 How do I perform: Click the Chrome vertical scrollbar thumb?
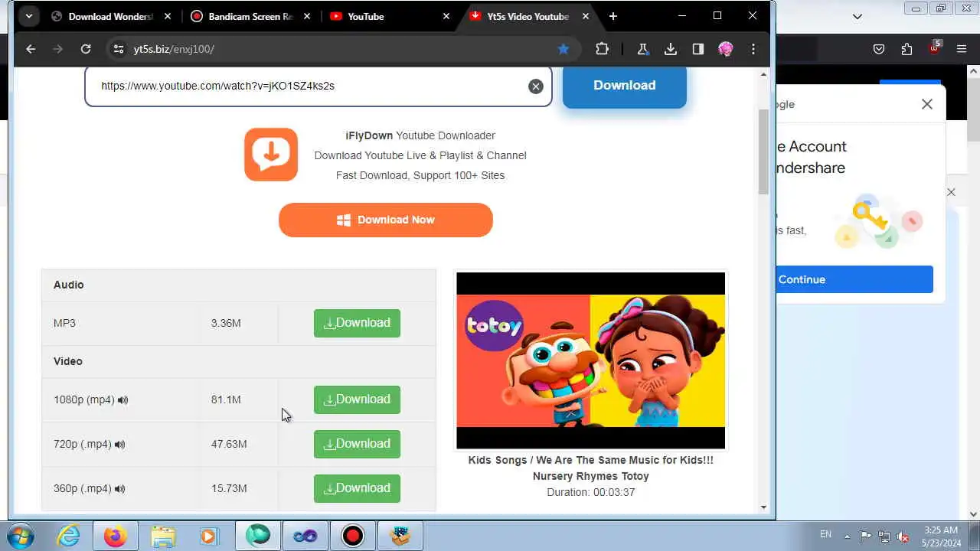coord(763,152)
